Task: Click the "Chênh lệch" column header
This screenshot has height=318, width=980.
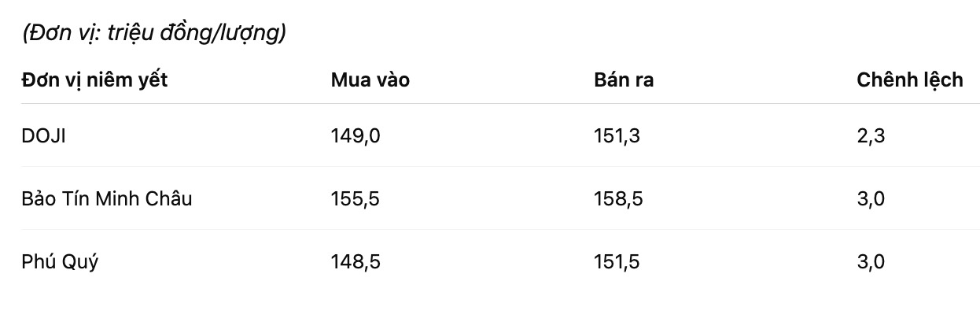Action: pyautogui.click(x=909, y=79)
